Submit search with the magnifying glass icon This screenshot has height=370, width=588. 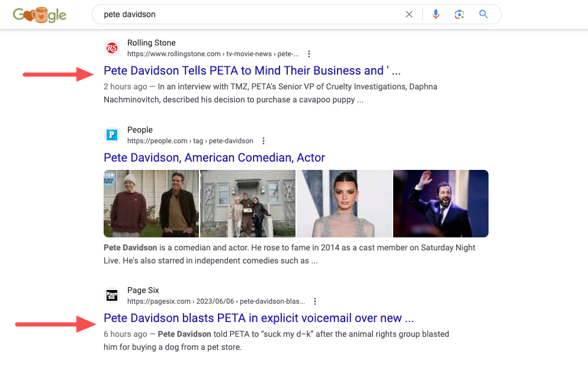coord(483,14)
